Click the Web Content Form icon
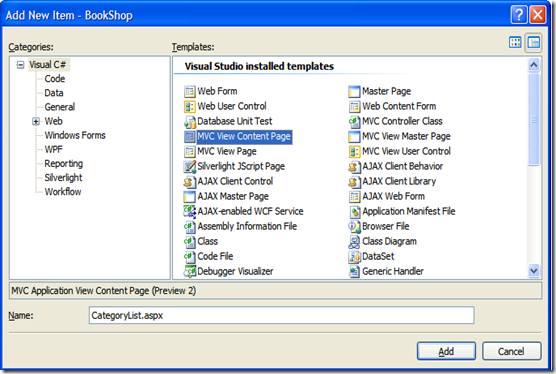This screenshot has height=374, width=556. tap(354, 106)
